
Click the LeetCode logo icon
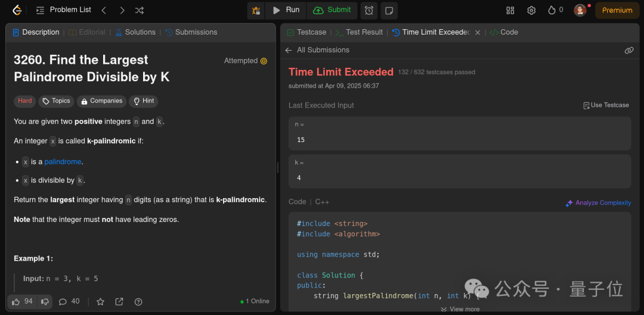pos(17,10)
